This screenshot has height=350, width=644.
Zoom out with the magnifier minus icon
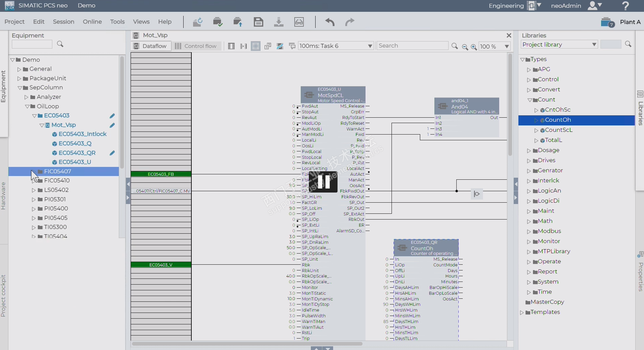coord(465,47)
